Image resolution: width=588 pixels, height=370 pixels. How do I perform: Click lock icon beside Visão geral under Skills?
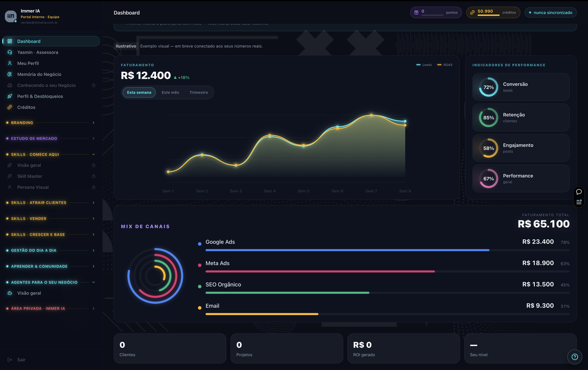(x=94, y=165)
